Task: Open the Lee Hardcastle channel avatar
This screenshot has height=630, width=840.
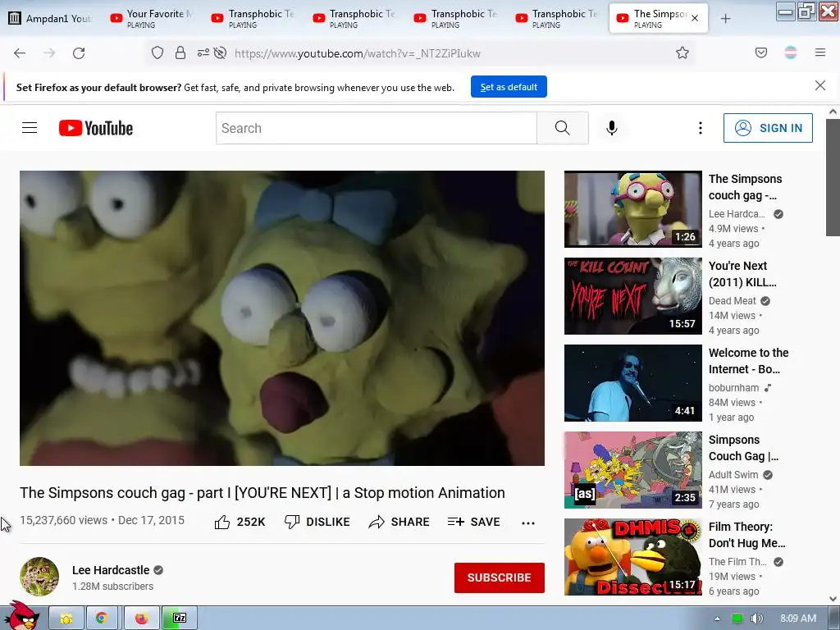Action: pyautogui.click(x=39, y=577)
